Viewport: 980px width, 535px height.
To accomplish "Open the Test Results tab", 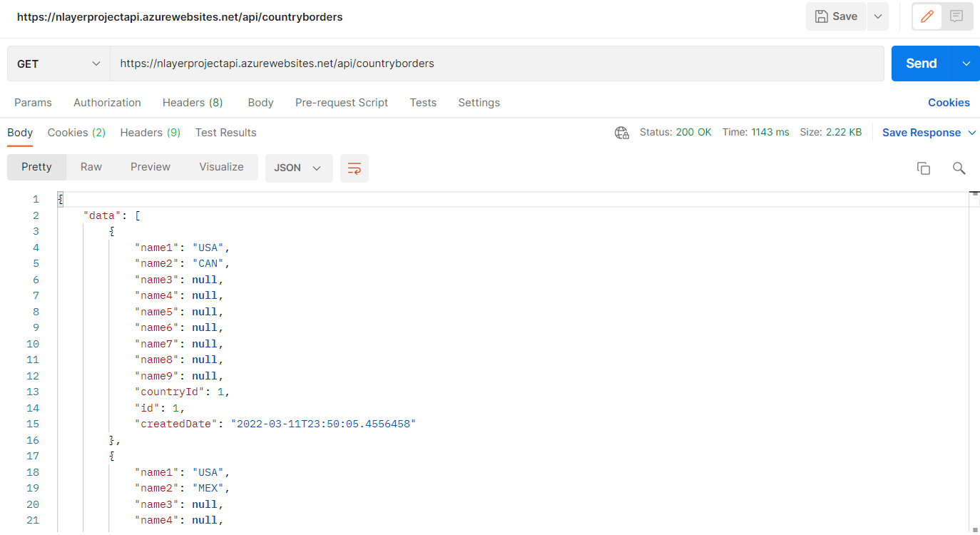I will click(x=225, y=132).
